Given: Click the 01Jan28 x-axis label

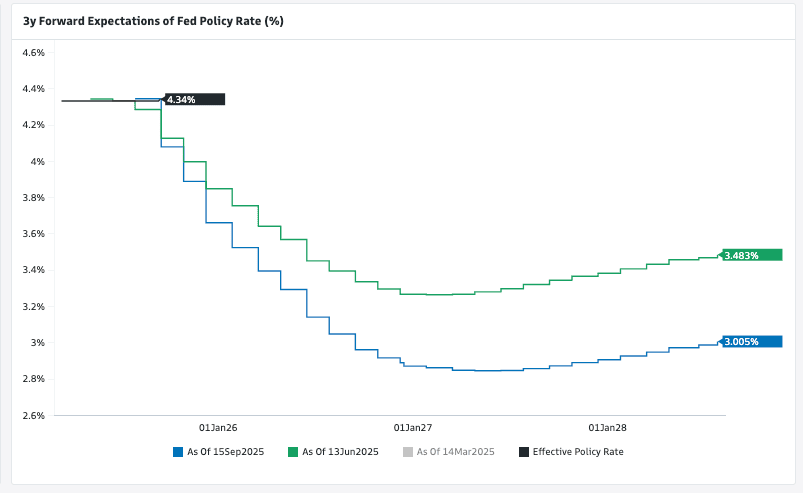Looking at the screenshot, I should [x=607, y=427].
